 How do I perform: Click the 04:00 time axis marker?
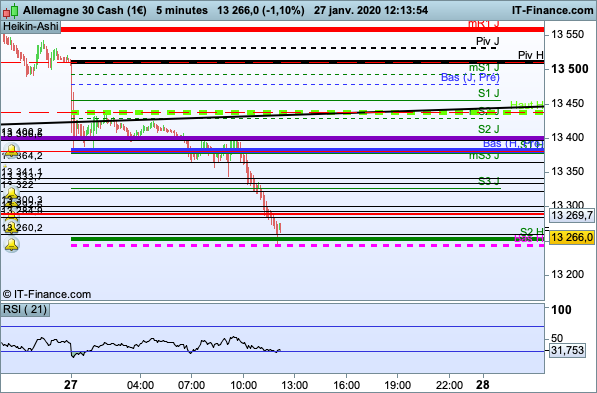140,385
